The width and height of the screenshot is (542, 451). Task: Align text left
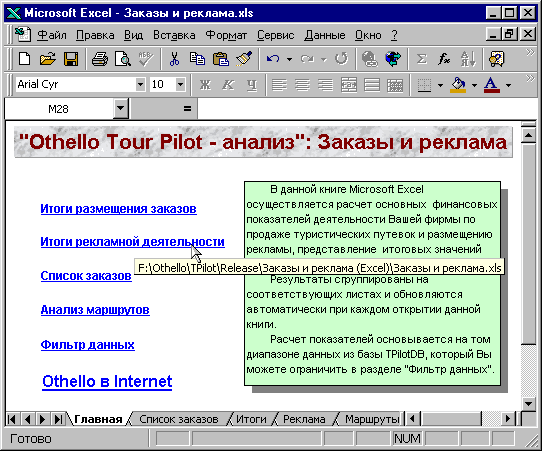(x=279, y=85)
